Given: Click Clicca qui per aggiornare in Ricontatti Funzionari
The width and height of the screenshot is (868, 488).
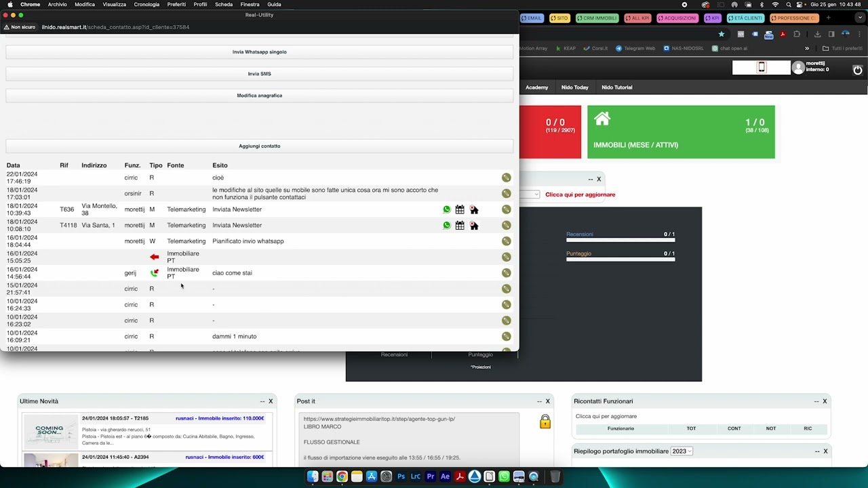Looking at the screenshot, I should coord(606,416).
